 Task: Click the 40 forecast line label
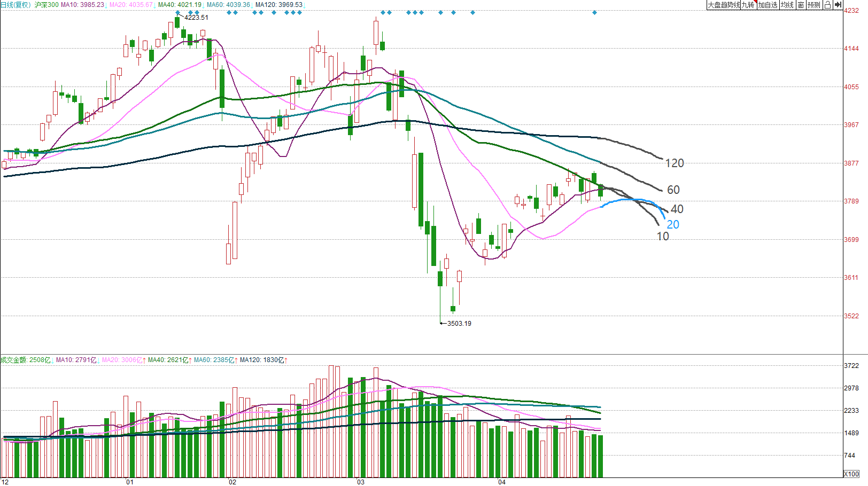677,209
